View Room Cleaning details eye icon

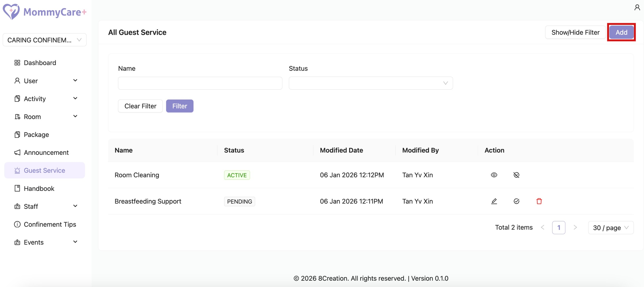(x=494, y=175)
